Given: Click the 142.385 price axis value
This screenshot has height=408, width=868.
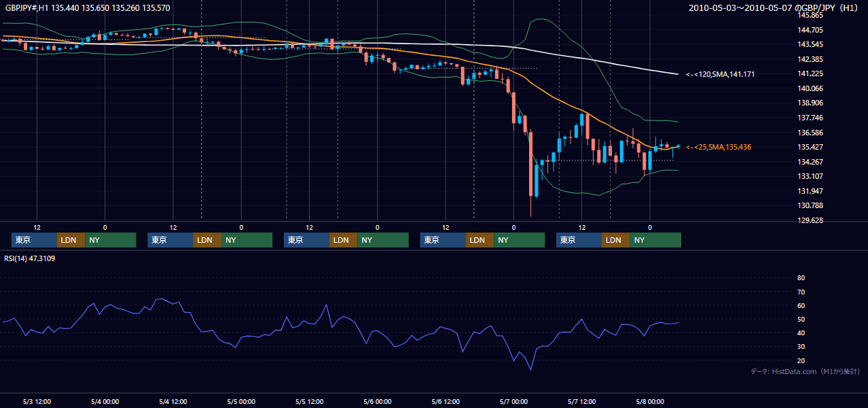Looking at the screenshot, I should coord(810,59).
